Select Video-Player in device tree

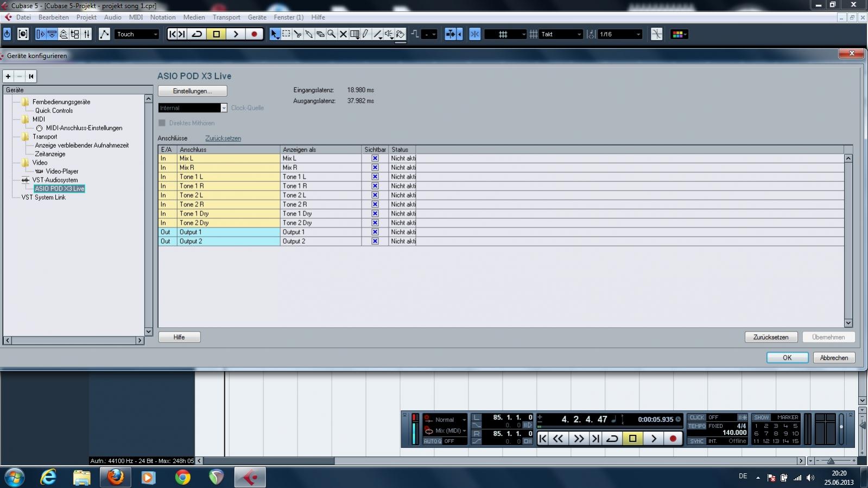(62, 172)
